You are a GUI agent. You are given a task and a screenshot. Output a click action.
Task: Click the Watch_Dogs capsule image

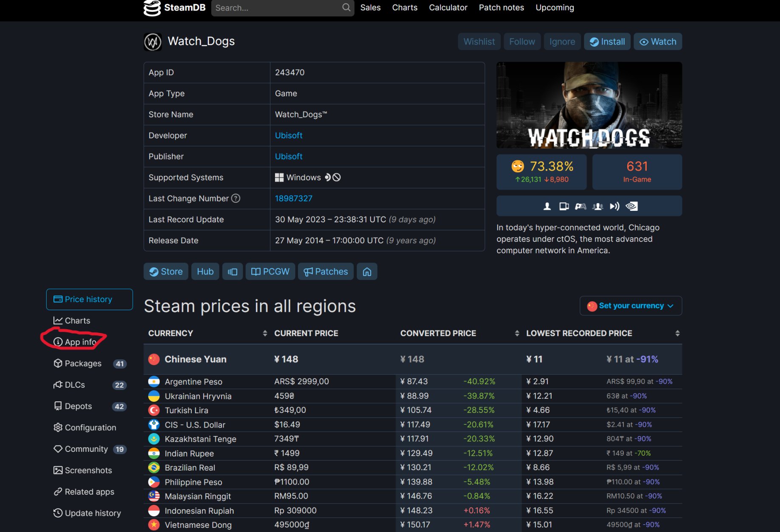pyautogui.click(x=589, y=105)
